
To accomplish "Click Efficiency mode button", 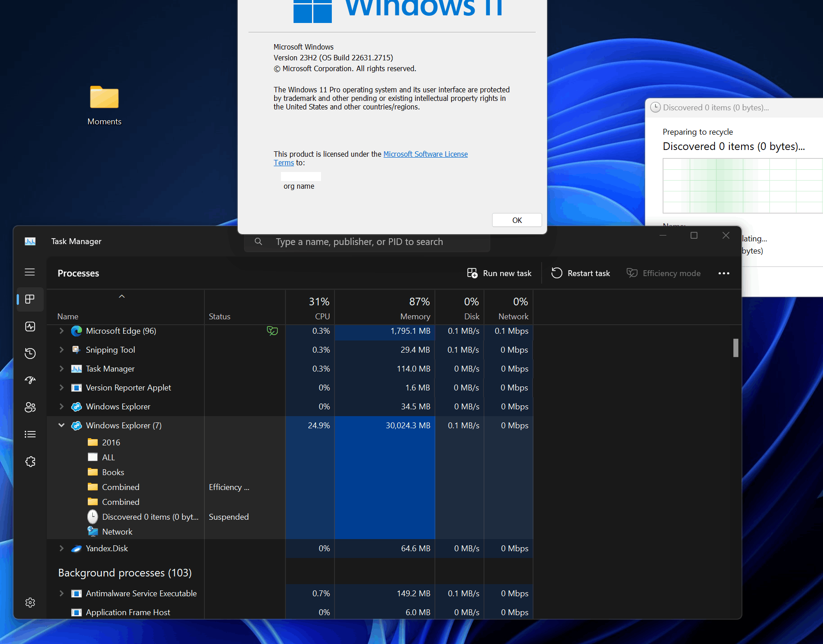I will coord(664,273).
